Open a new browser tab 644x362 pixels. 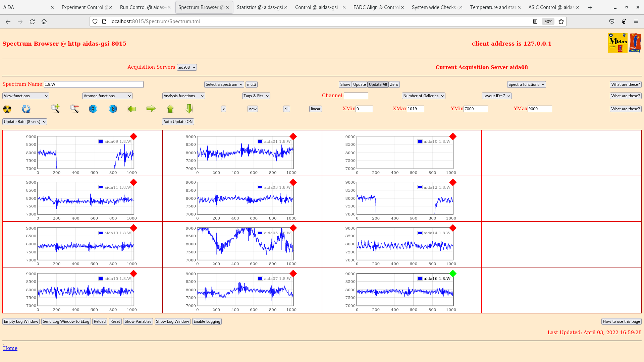pyautogui.click(x=590, y=7)
